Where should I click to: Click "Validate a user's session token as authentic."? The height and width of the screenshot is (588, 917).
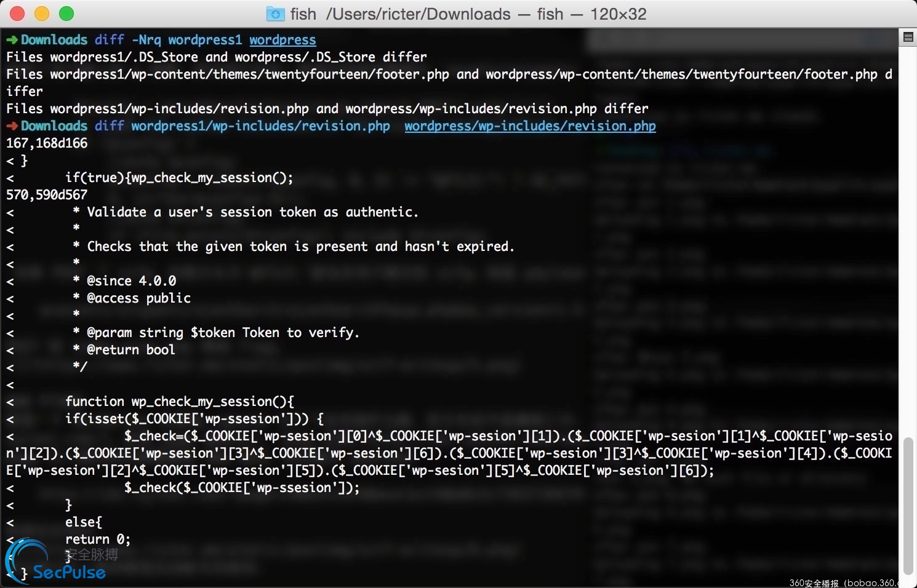point(253,212)
